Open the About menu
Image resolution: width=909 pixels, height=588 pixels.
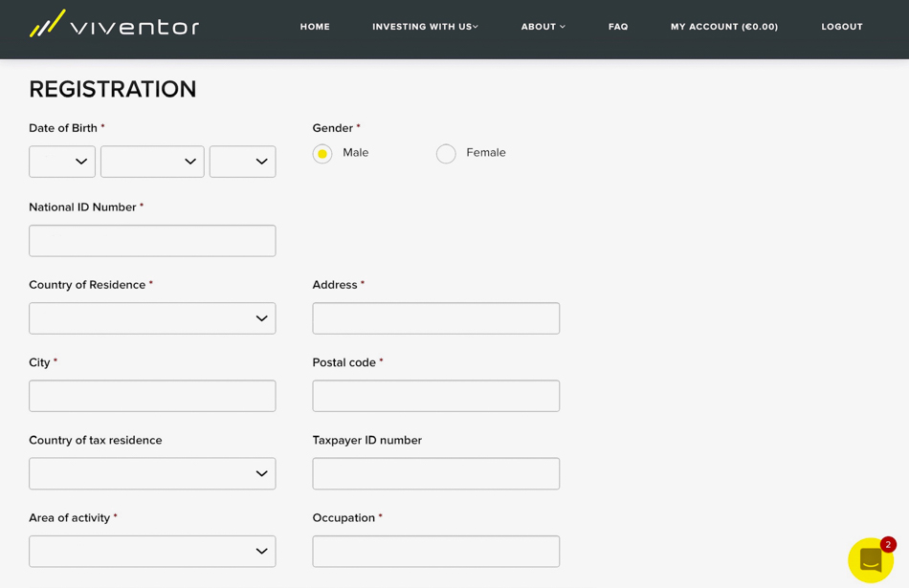tap(543, 27)
